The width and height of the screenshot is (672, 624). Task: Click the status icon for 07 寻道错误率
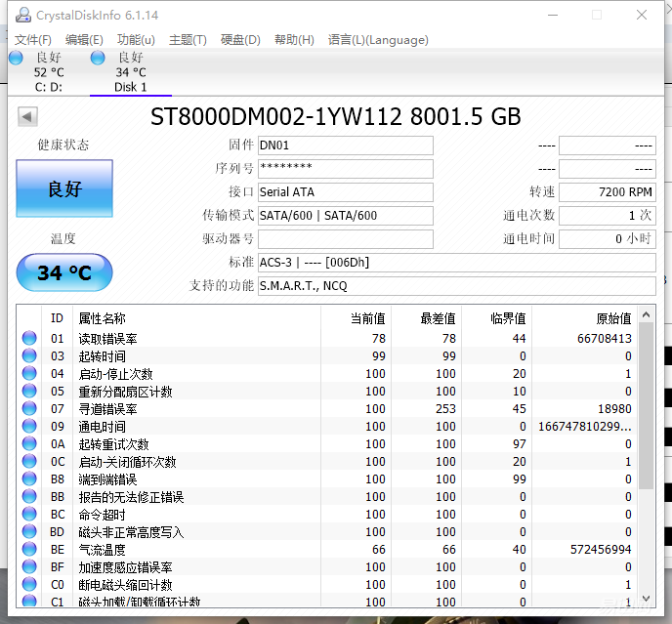click(29, 408)
